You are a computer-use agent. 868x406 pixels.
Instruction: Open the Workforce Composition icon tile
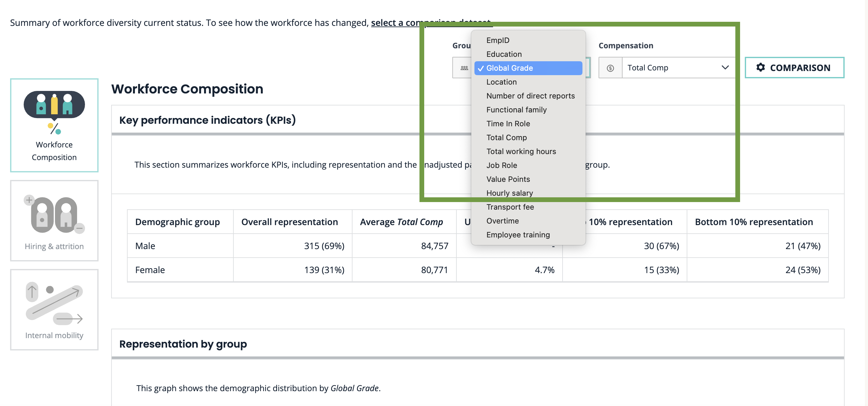coord(54,125)
